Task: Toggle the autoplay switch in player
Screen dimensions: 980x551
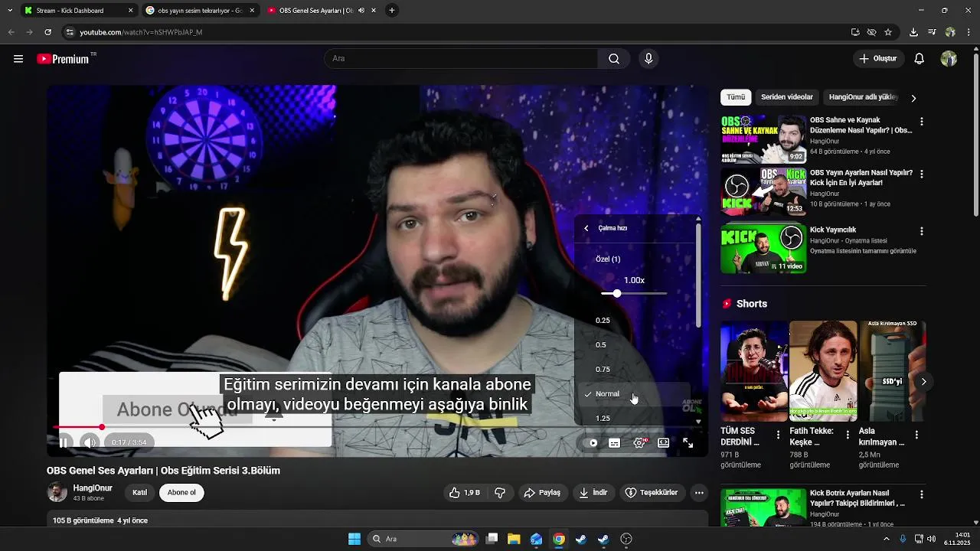Action: click(x=591, y=443)
